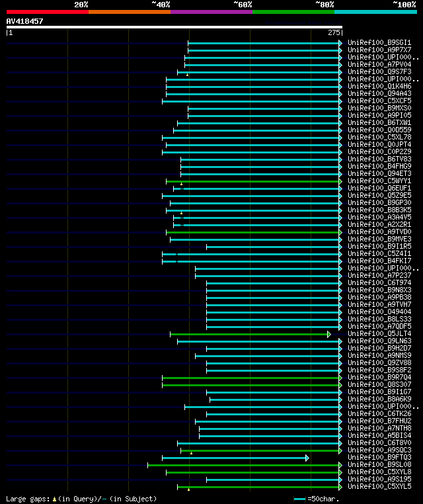423x504 pixels.
Task: Open hit UniRef100_C5XYL5
Action: coord(379,486)
